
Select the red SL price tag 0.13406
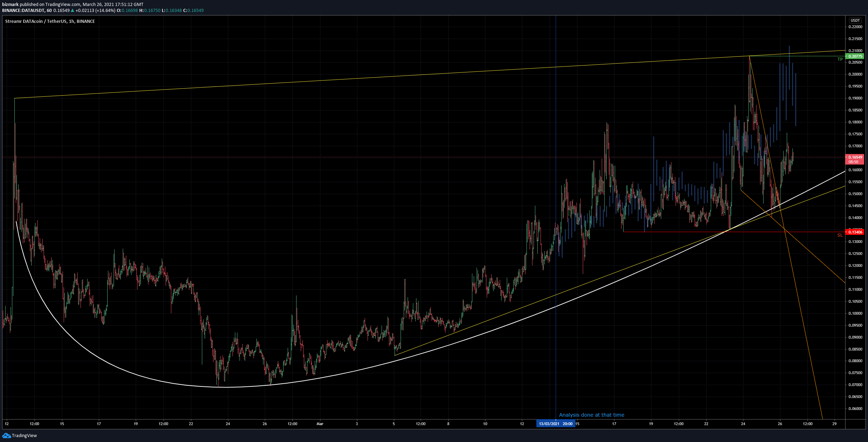point(855,232)
